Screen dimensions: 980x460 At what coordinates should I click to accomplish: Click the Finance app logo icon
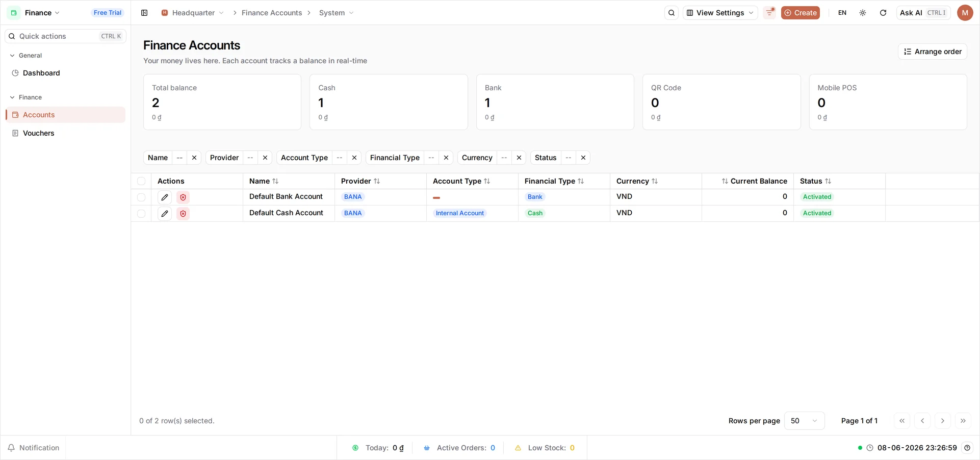14,13
